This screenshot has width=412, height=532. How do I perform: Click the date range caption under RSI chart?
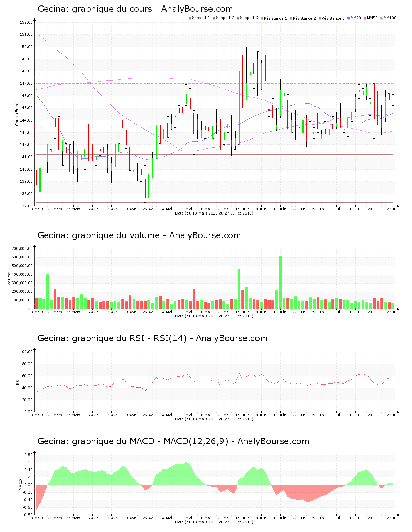[x=214, y=419]
